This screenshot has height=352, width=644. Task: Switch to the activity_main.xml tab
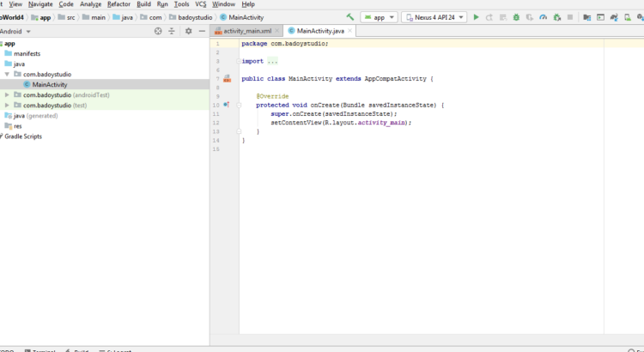(247, 31)
